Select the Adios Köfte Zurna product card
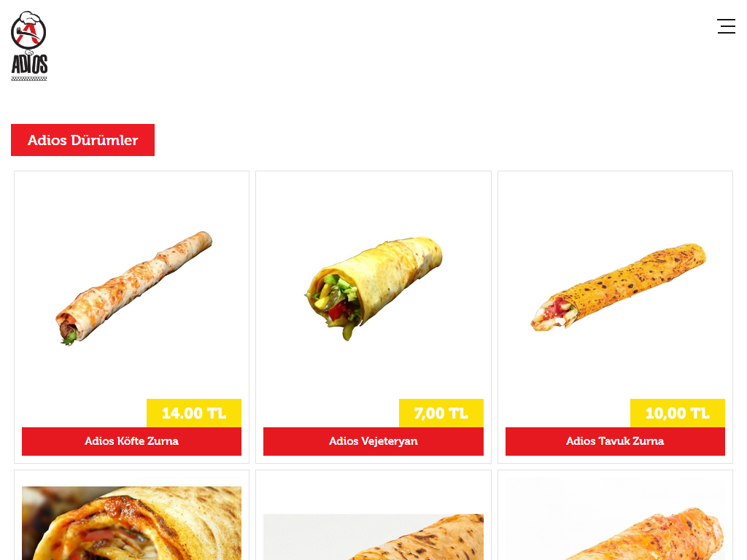Viewport: 747px width, 560px height. pyautogui.click(x=131, y=317)
